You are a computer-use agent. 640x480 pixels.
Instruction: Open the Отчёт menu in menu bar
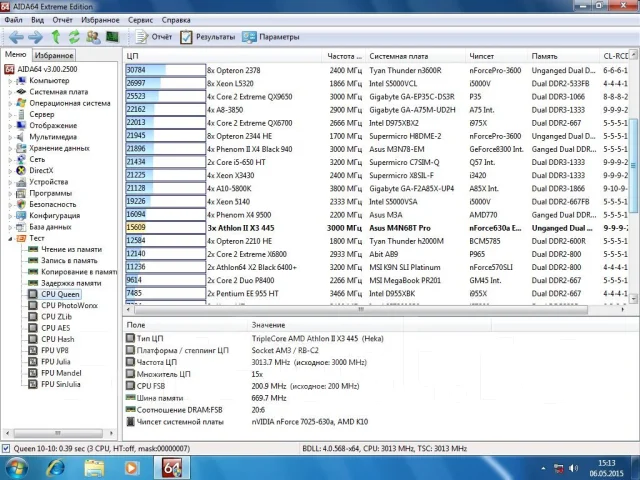(x=62, y=20)
